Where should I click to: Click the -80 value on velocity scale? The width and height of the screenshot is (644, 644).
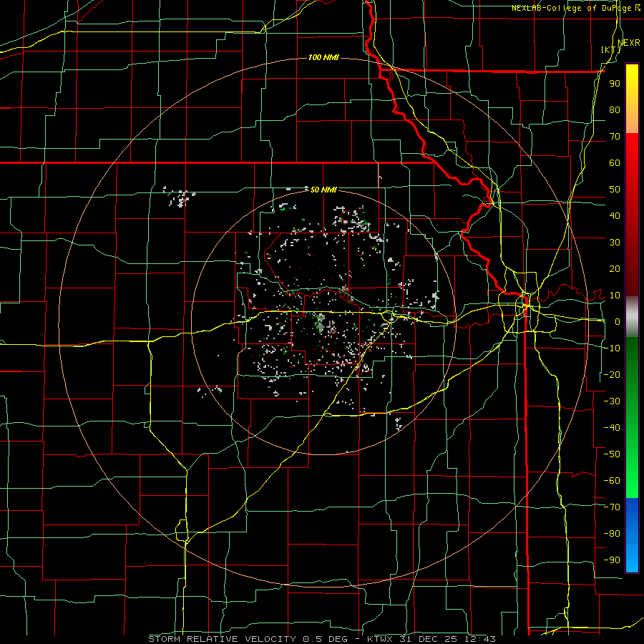tap(612, 534)
